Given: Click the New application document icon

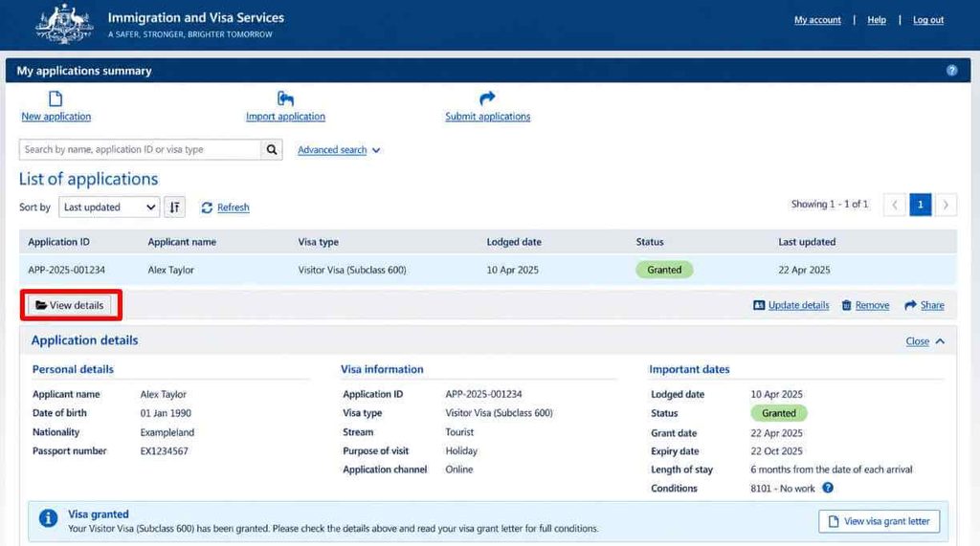Looking at the screenshot, I should tap(56, 98).
